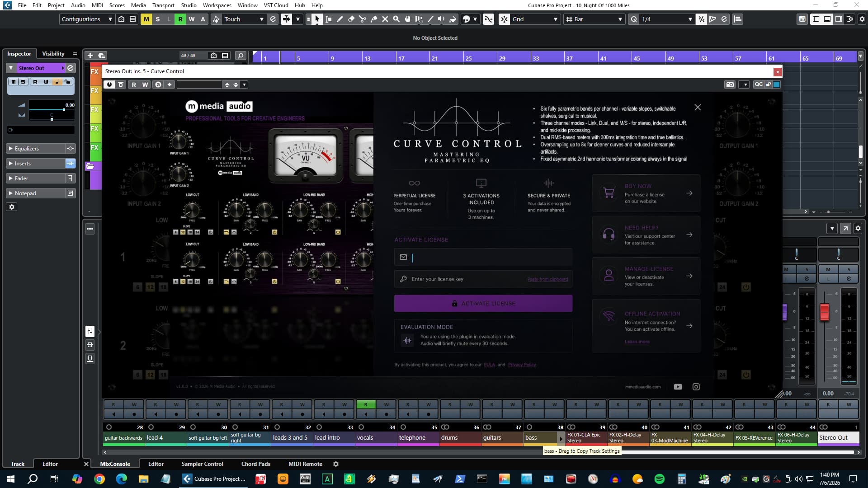The width and height of the screenshot is (868, 488).
Task: Click the license key input field
Action: tap(483, 279)
